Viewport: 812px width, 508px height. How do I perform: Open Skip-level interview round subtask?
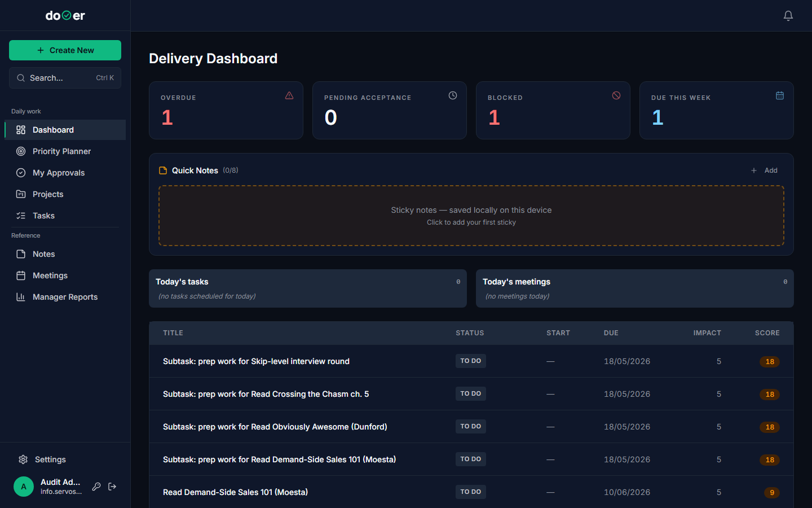coord(256,361)
